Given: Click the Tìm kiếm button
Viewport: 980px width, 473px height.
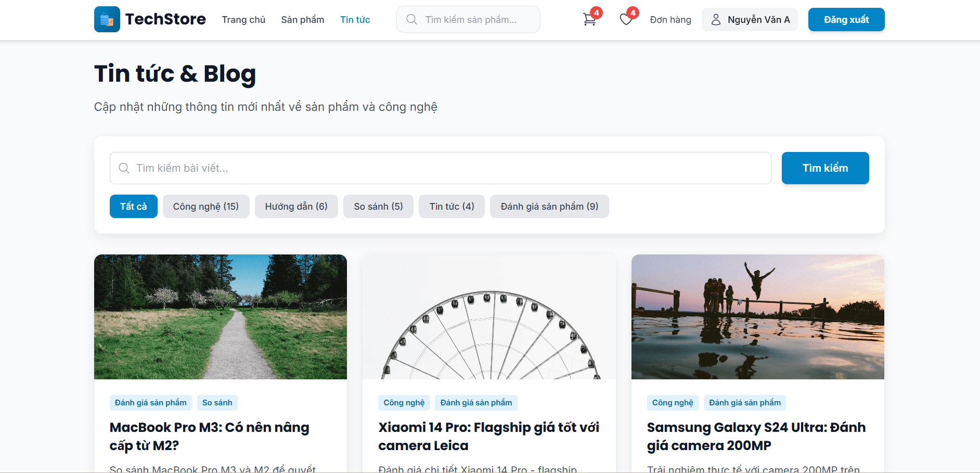Looking at the screenshot, I should pyautogui.click(x=826, y=168).
